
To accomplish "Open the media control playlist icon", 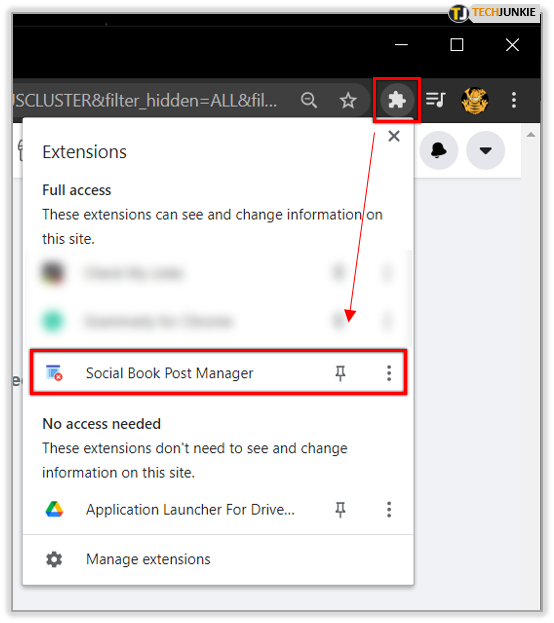I will pos(436,100).
